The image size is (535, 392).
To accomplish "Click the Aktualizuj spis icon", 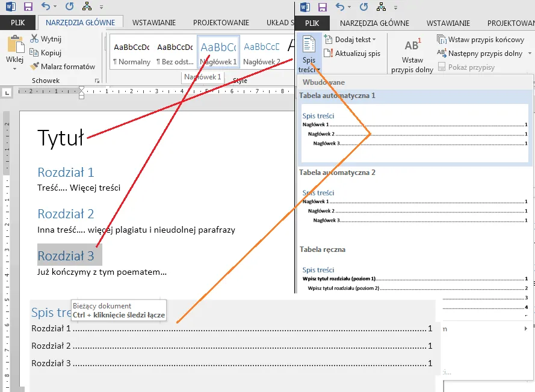I will pyautogui.click(x=329, y=54).
